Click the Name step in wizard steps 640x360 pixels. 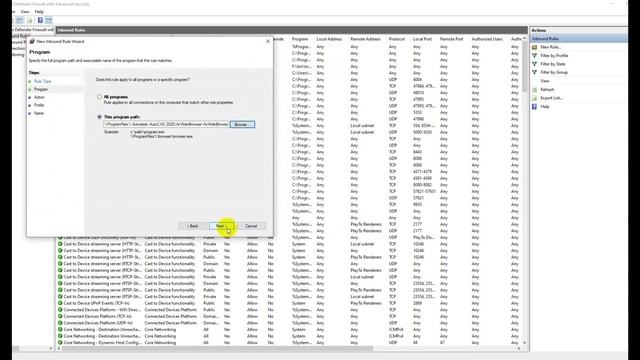39,113
